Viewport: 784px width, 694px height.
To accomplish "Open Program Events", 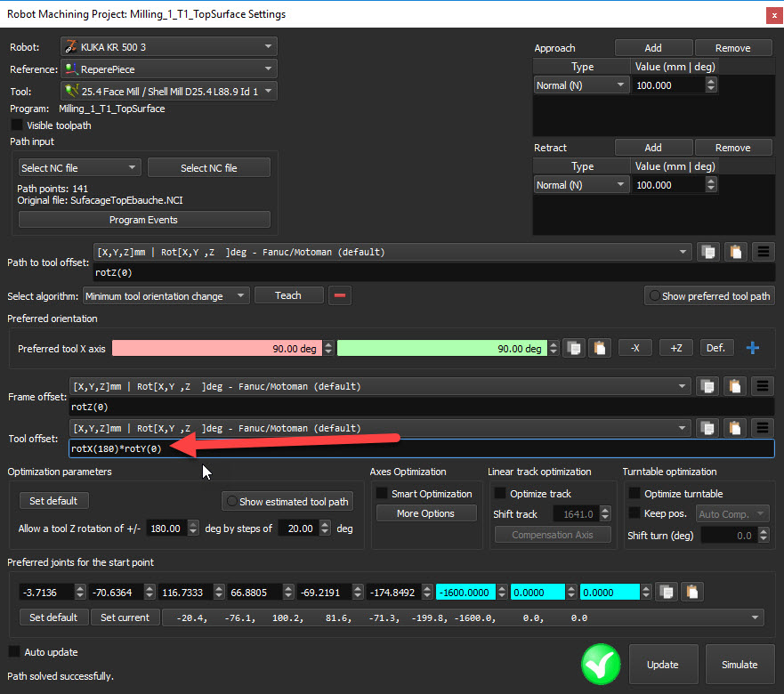I will [x=144, y=220].
